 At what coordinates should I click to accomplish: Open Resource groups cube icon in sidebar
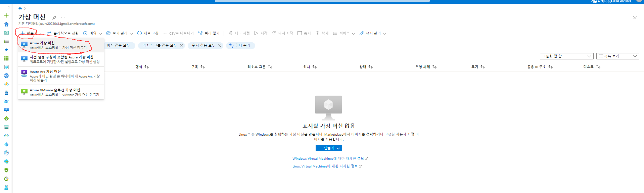point(6,67)
